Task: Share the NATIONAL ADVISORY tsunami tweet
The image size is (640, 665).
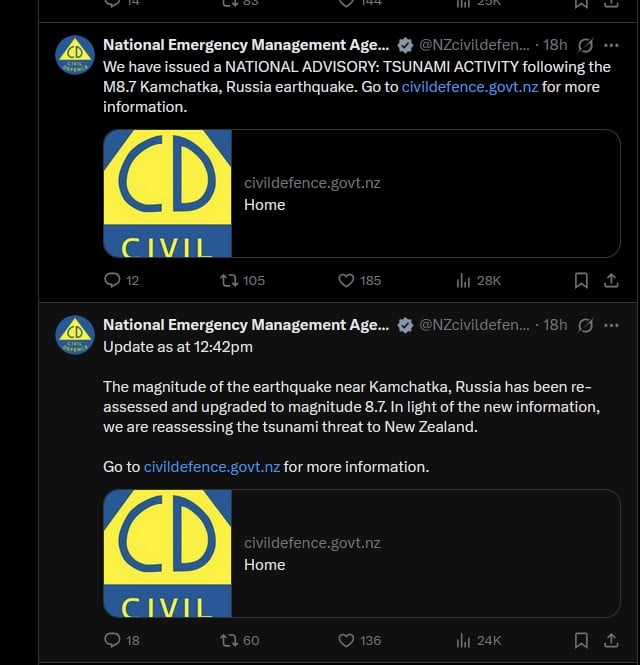Action: (x=611, y=280)
